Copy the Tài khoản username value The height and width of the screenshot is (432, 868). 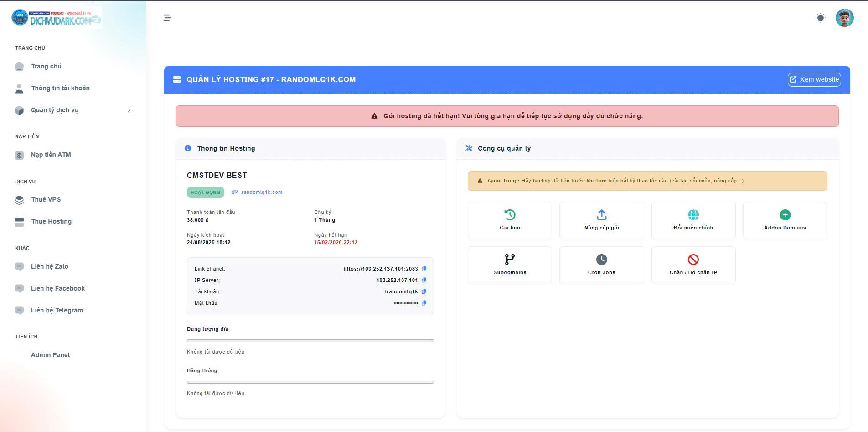click(424, 291)
